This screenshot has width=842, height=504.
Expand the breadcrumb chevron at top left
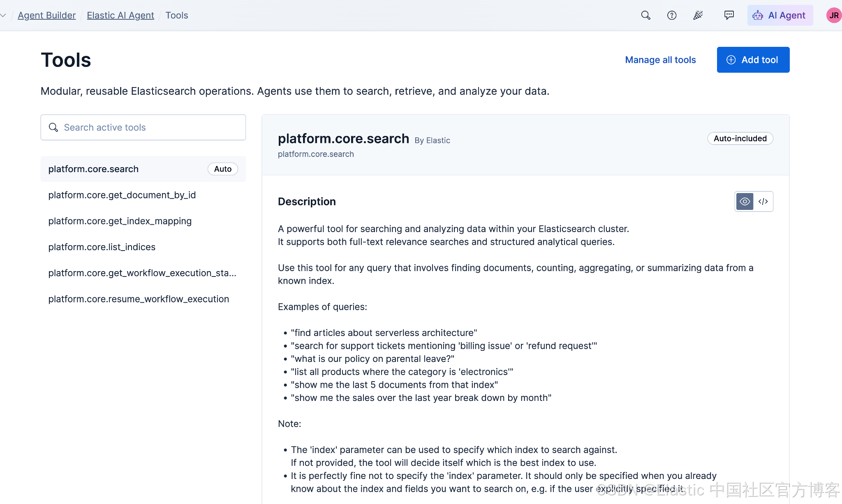[3, 15]
